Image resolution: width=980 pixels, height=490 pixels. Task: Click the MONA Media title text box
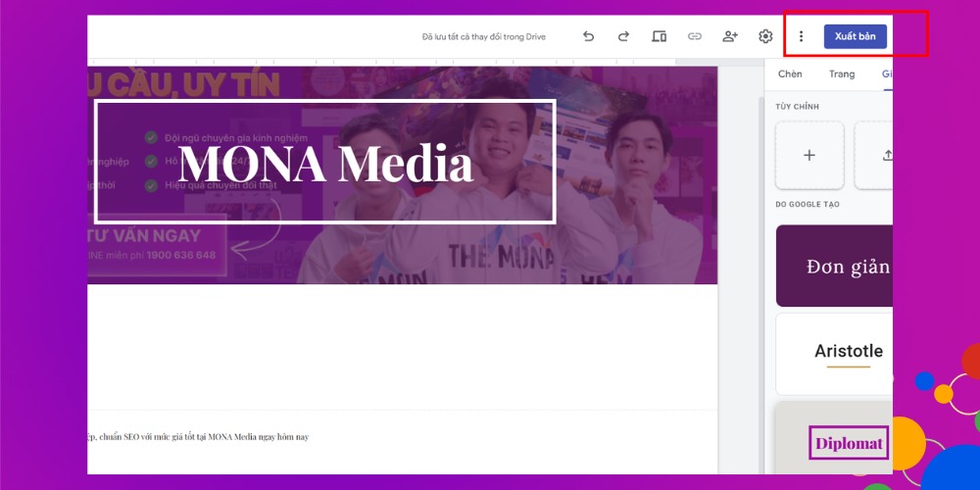(325, 162)
